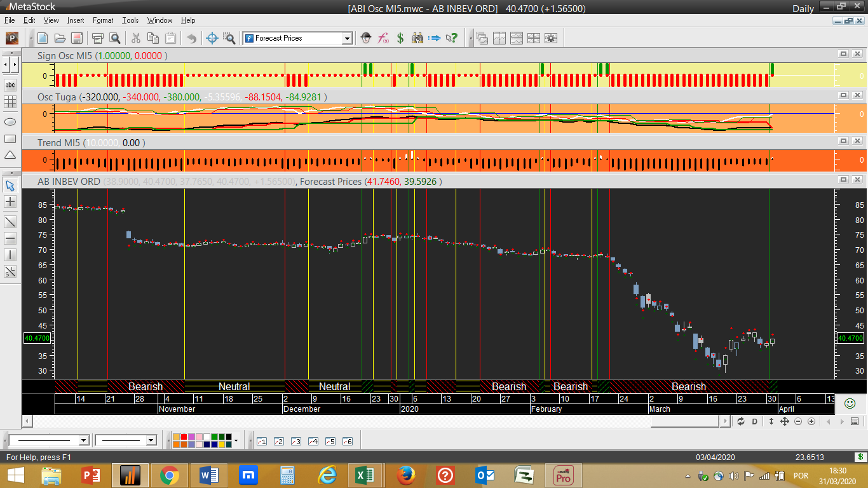Open the Expert Advisor icon
The width and height of the screenshot is (868, 488).
[366, 38]
